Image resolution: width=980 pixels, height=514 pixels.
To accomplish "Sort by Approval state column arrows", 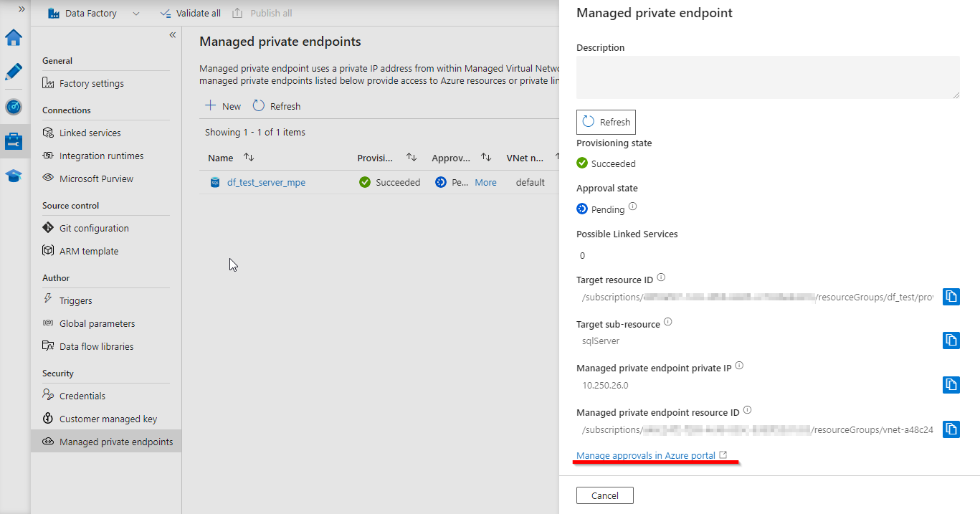I will (x=486, y=158).
